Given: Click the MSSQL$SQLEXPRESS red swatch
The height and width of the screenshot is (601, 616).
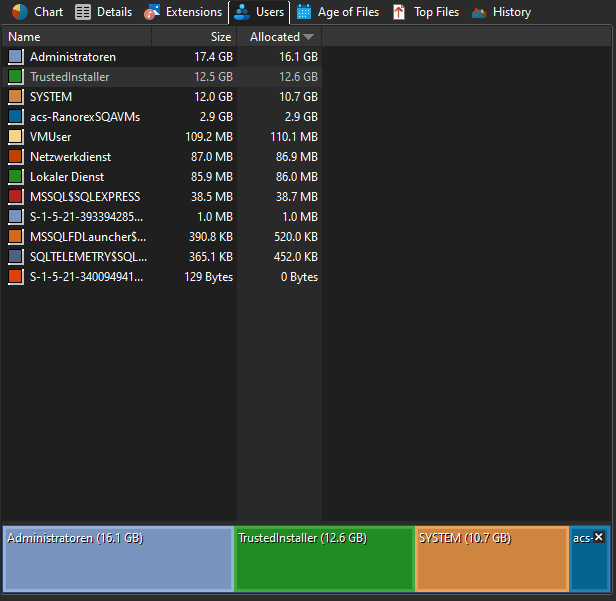Looking at the screenshot, I should tap(16, 197).
